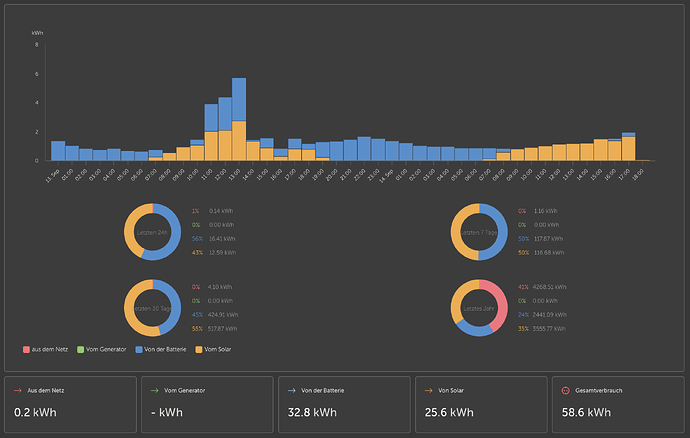Click the '117.87 kWh' value
The image size is (690, 438).
point(548,239)
